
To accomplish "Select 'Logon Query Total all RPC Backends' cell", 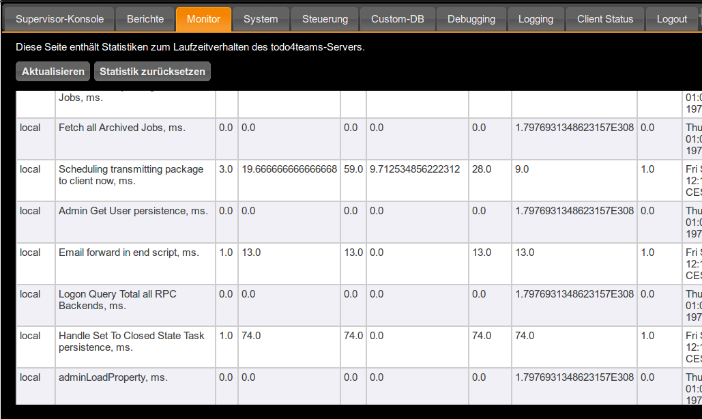I will (135, 305).
